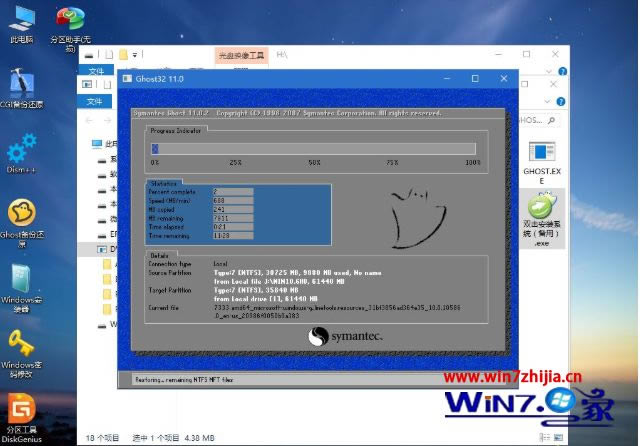Open the 文件 tab in front Explorer window

(94, 101)
